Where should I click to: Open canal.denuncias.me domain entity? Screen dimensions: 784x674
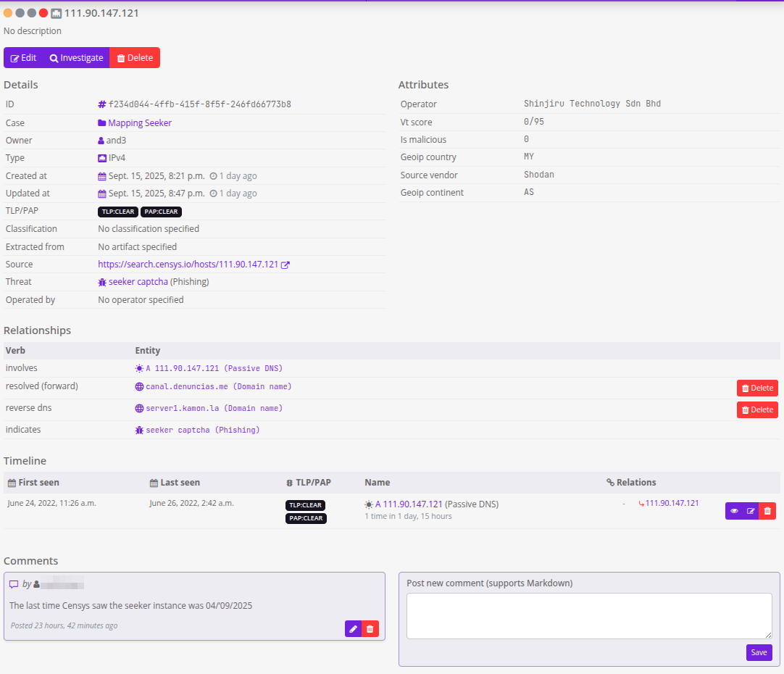[x=187, y=387]
